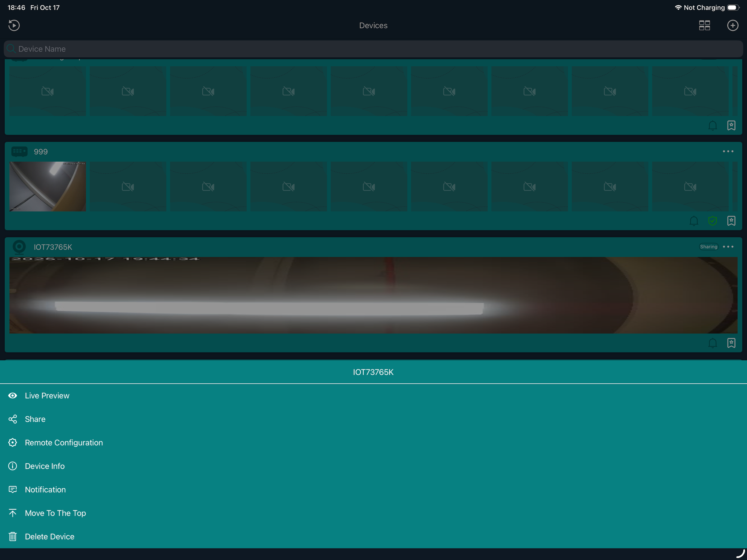Open Remote Configuration option

coord(373,443)
